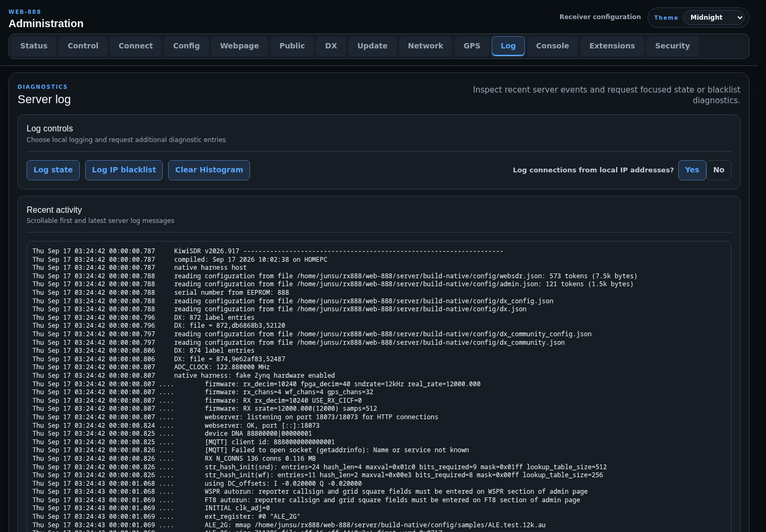Click the 'Server log' heading
Screen dimensions: 766x532
[44, 99]
